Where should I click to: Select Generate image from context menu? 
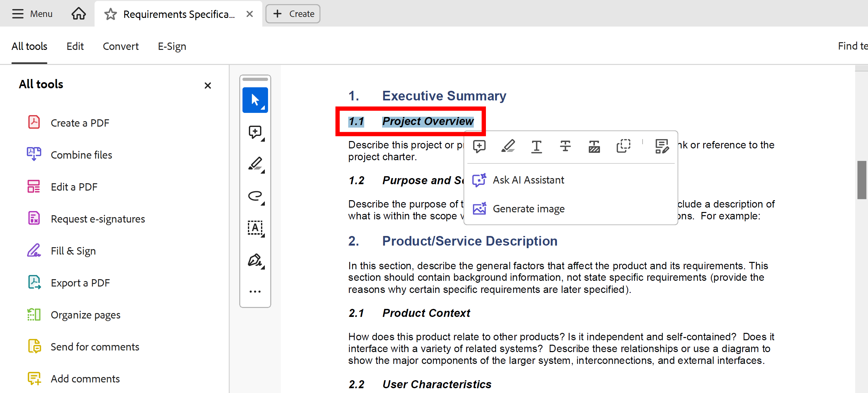[x=528, y=208]
